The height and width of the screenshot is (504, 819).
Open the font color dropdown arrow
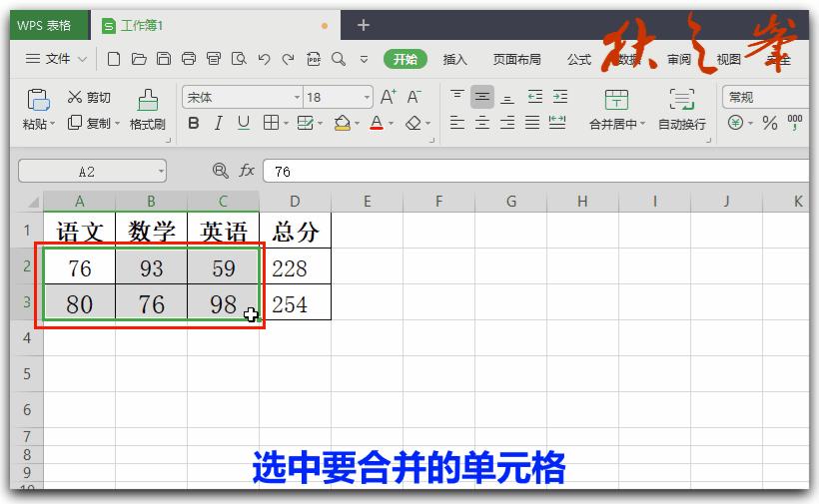pos(391,124)
